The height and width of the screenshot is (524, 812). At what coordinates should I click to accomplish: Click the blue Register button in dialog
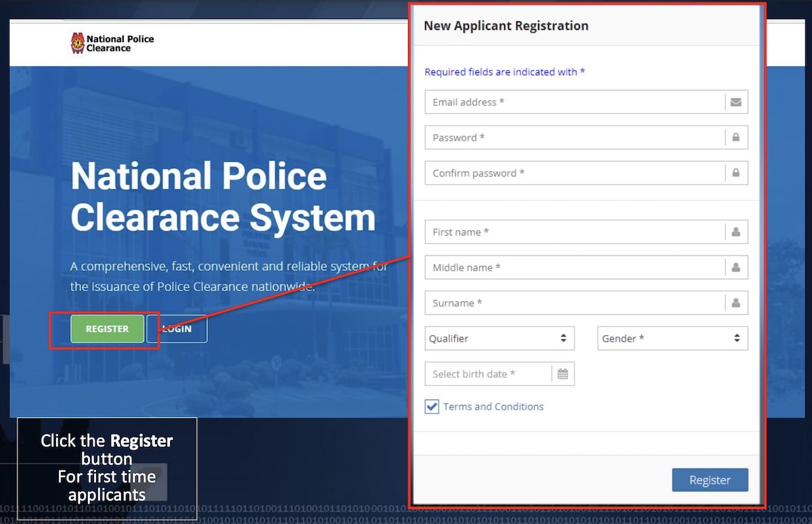pyautogui.click(x=710, y=479)
